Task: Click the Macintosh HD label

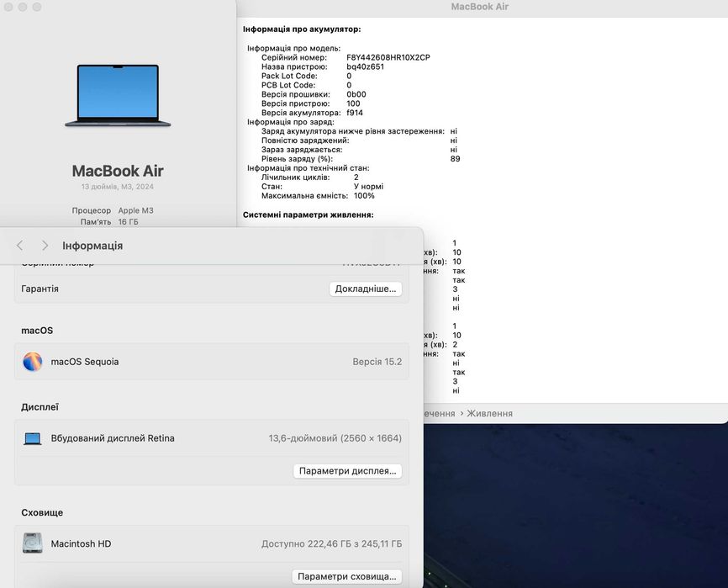Action: pyautogui.click(x=81, y=544)
